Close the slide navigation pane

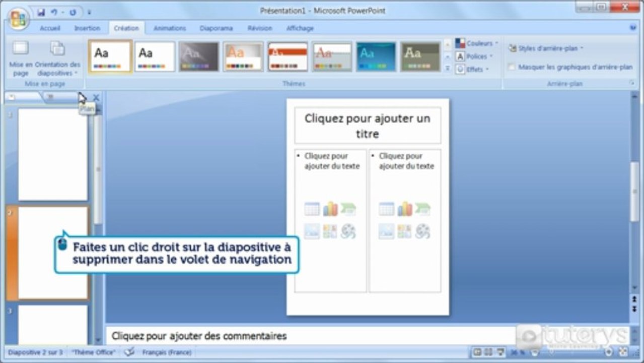pos(96,98)
